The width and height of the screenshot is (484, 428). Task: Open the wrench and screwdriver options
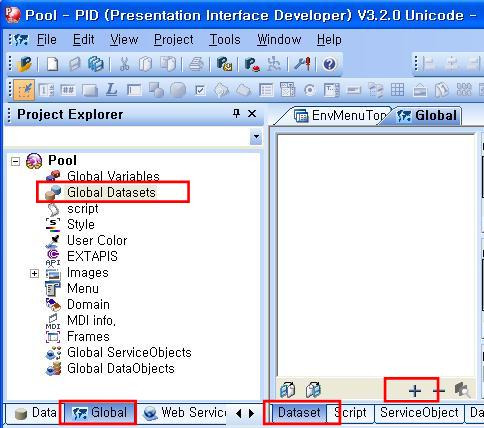(303, 64)
